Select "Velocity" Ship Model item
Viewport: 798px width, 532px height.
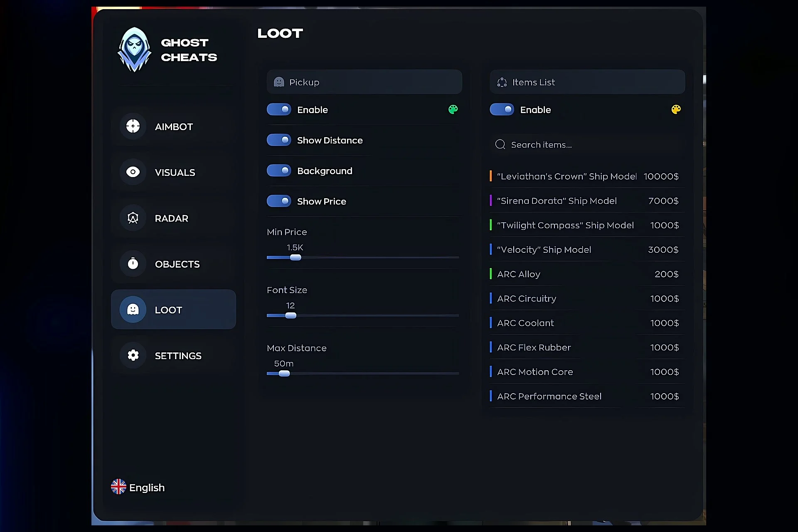click(x=587, y=249)
